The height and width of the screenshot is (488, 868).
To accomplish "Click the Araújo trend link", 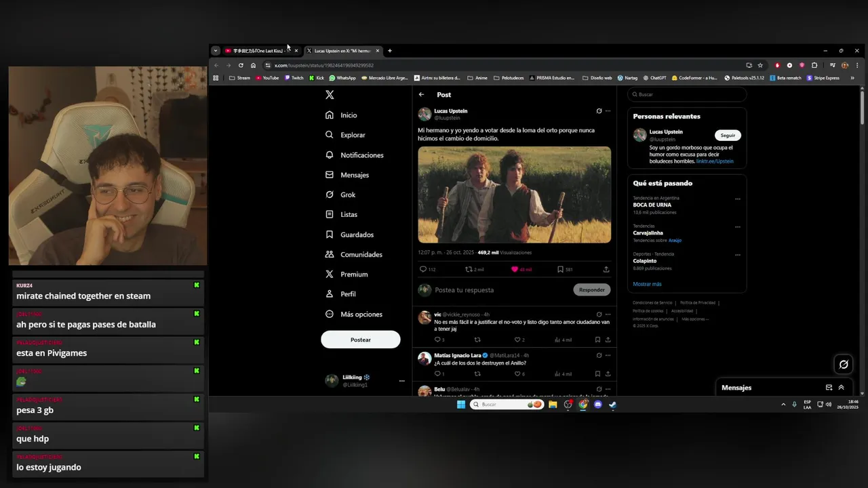I will click(675, 241).
